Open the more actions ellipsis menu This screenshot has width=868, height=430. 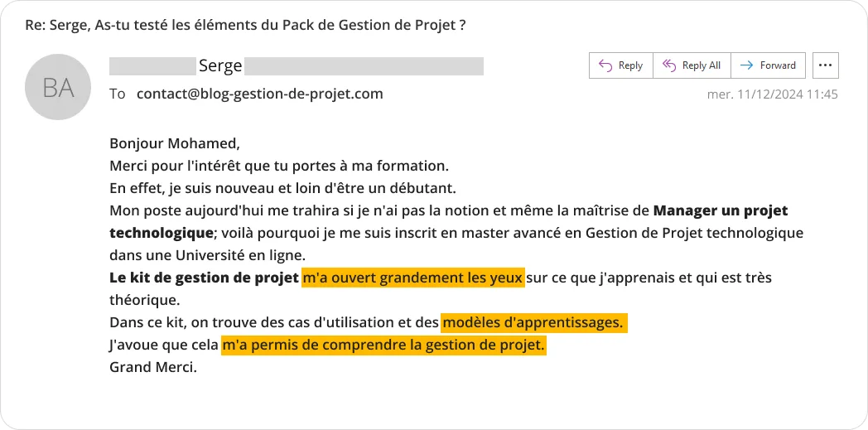(x=826, y=65)
